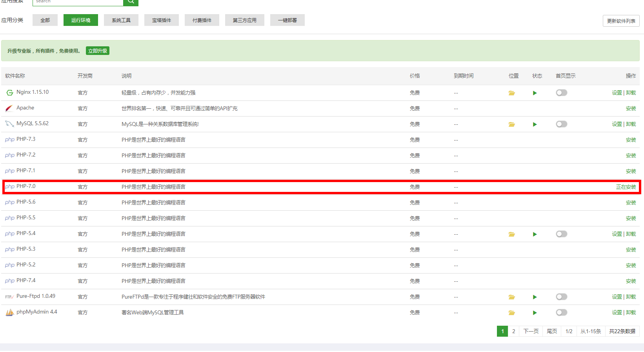Open 设置 for Nginx 1.15.10

click(617, 93)
